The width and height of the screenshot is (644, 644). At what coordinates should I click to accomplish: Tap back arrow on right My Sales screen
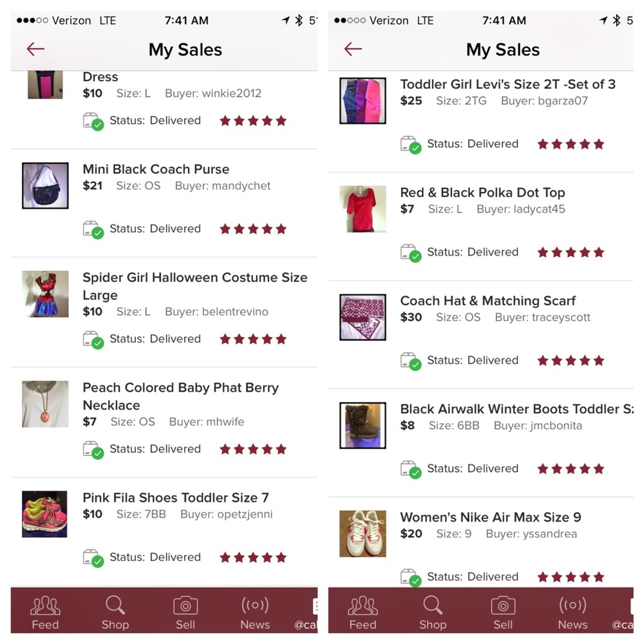(353, 49)
